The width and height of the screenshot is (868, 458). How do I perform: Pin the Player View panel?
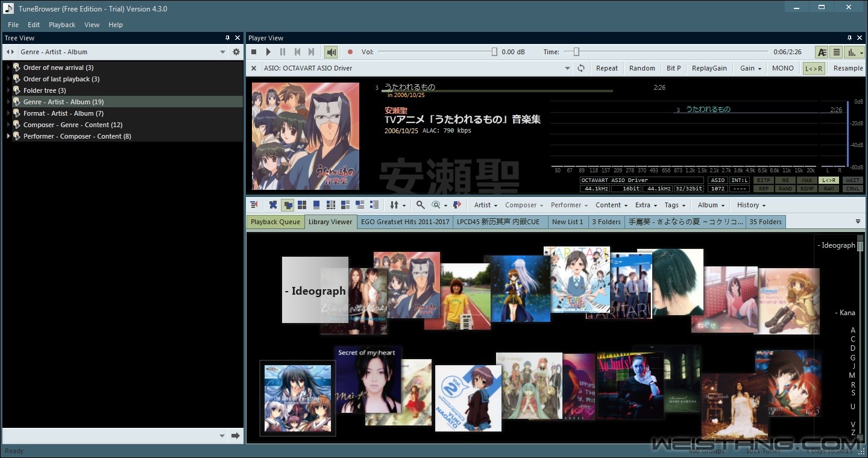[x=850, y=37]
